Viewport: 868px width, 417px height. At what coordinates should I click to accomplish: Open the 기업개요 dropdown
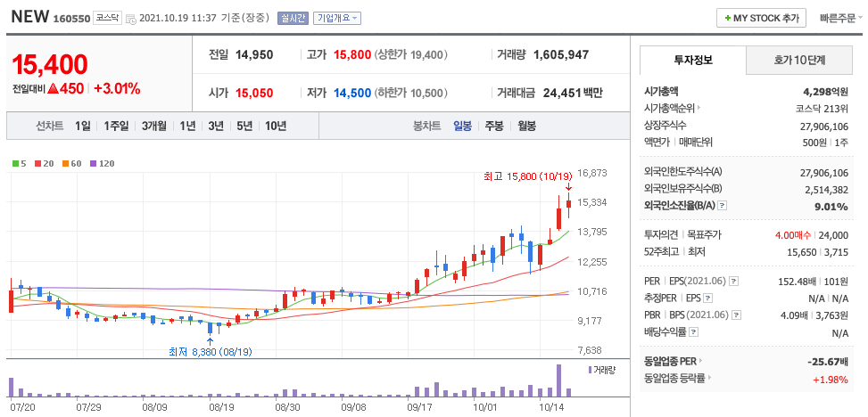point(337,18)
